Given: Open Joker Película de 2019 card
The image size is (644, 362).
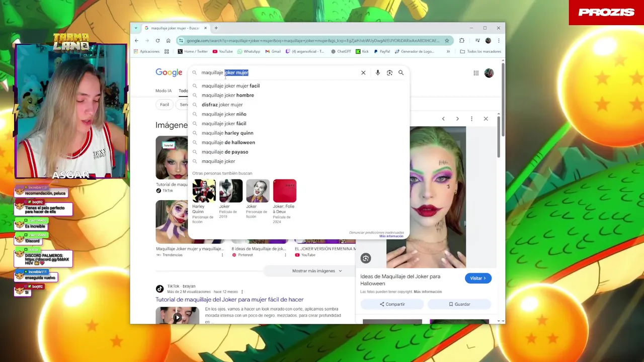Looking at the screenshot, I should click(x=231, y=199).
